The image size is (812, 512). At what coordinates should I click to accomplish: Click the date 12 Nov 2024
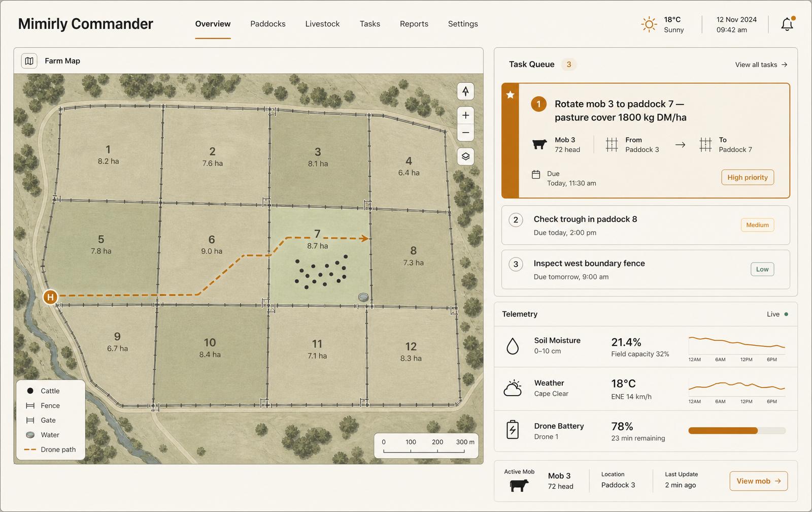(x=736, y=20)
